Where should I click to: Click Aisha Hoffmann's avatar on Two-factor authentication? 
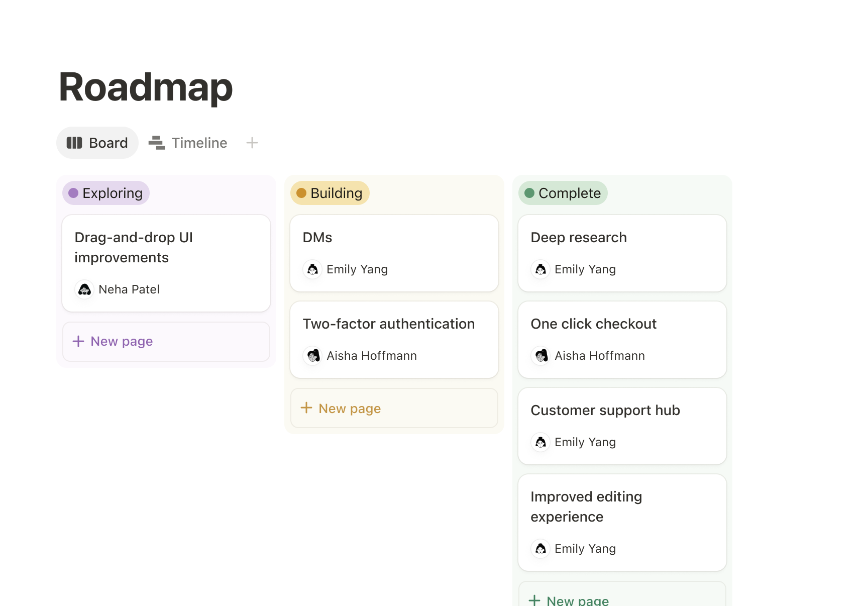(312, 356)
